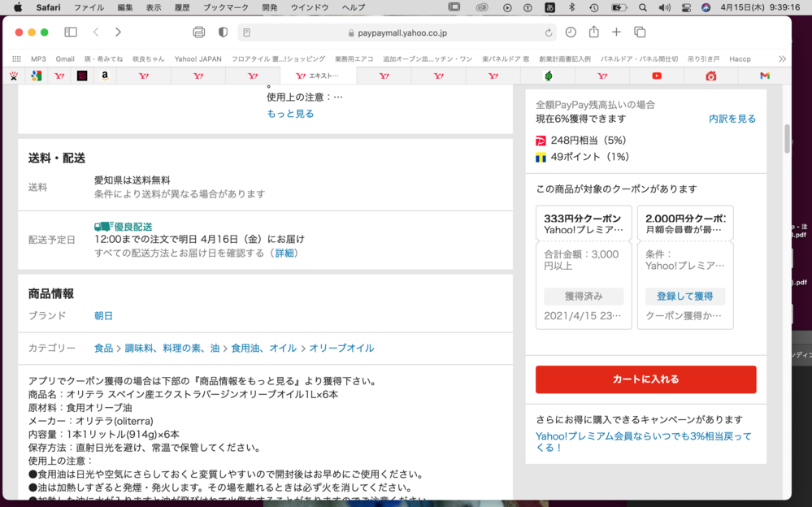Image resolution: width=812 pixels, height=507 pixels.
Task: Select the multicolored Google pinned tab
Action: pyautogui.click(x=37, y=76)
